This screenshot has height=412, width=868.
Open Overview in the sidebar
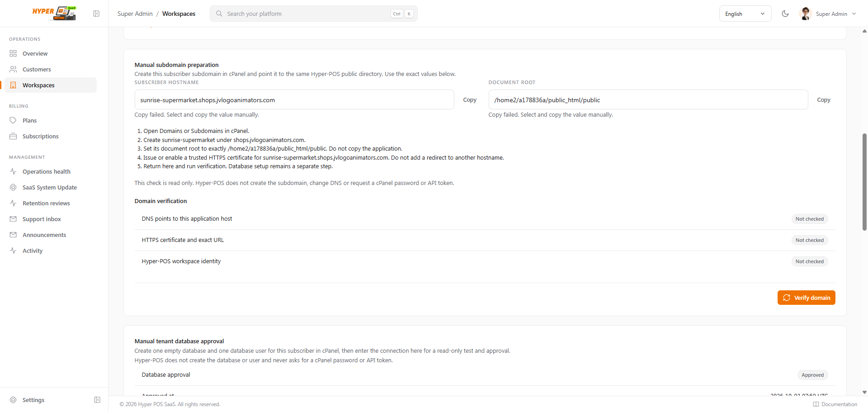click(x=51, y=53)
